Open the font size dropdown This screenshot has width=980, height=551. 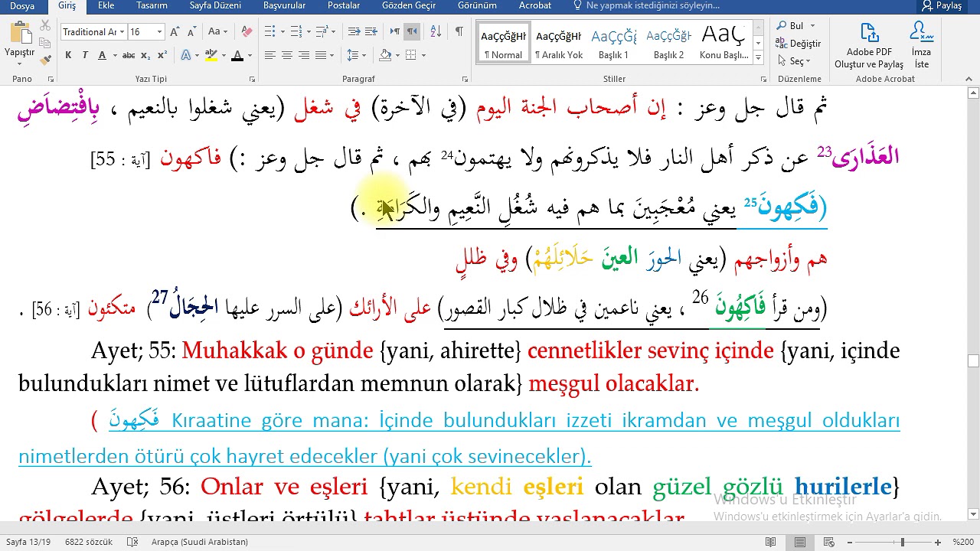(159, 32)
